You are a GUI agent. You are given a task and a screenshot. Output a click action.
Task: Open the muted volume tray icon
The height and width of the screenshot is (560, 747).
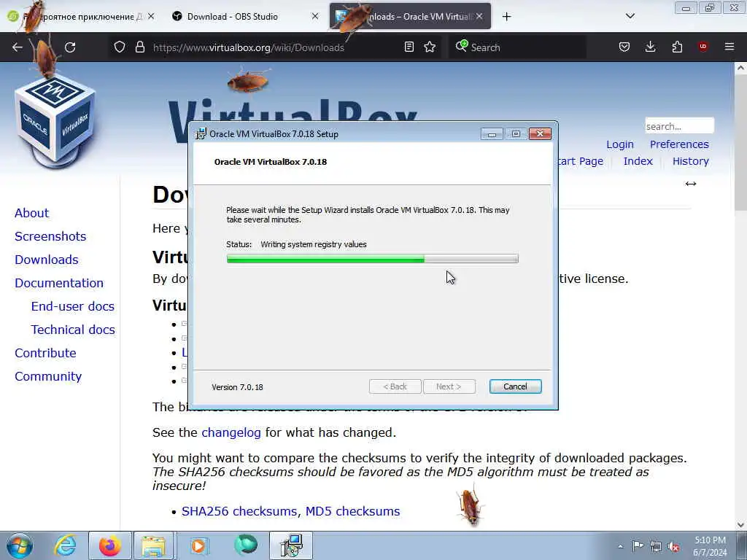(x=673, y=547)
